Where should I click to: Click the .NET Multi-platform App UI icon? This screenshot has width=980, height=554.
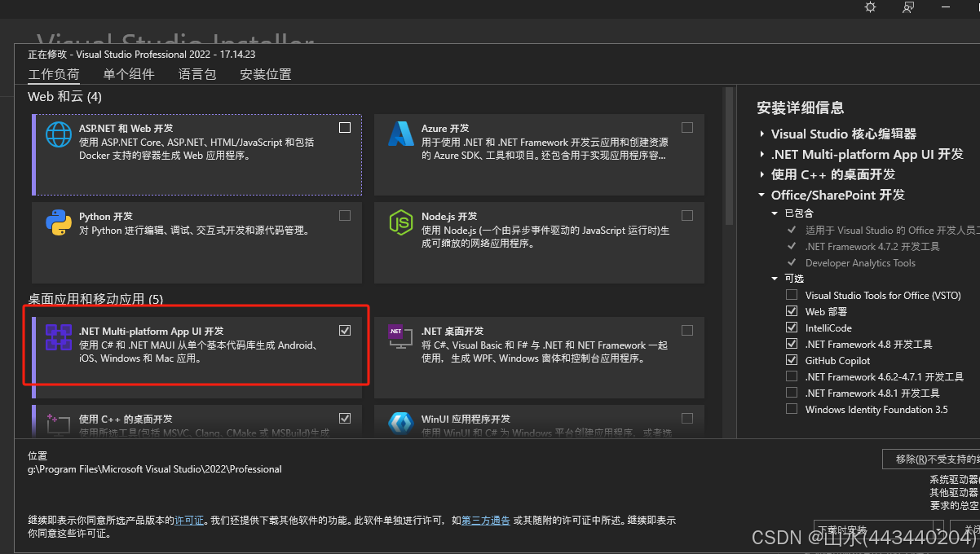pos(59,337)
